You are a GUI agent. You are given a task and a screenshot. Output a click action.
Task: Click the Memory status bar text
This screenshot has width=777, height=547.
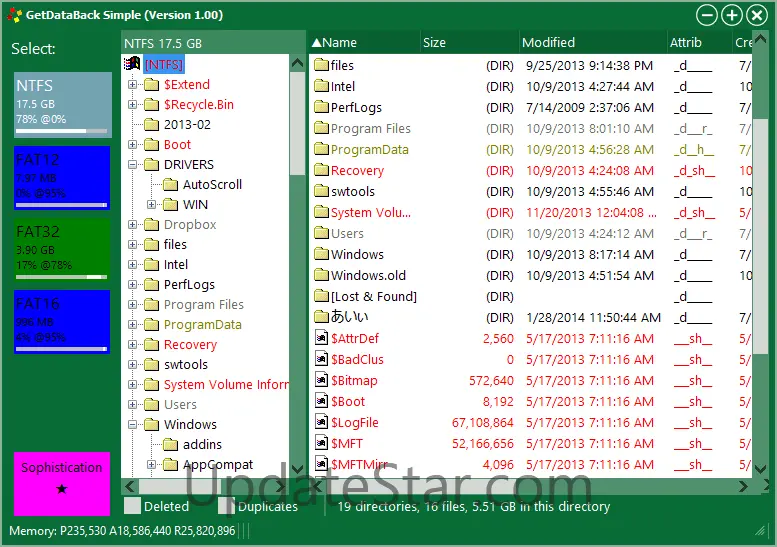click(122, 531)
